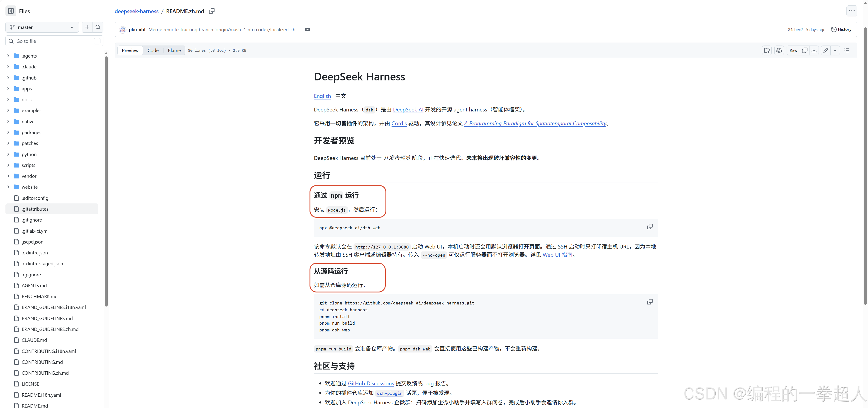Copy path icon next to README.zh.md
This screenshot has width=868, height=408.
212,11
